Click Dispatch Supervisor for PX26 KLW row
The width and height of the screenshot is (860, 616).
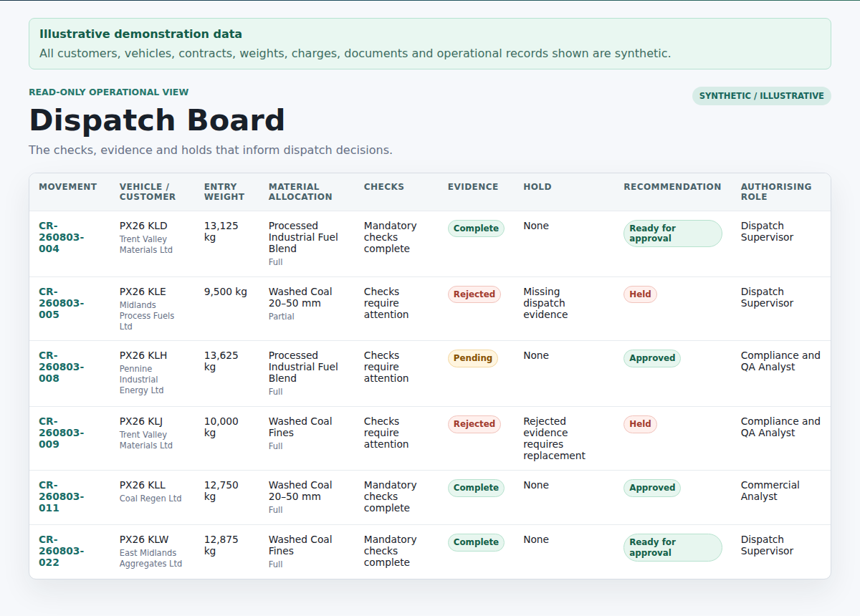pos(768,545)
